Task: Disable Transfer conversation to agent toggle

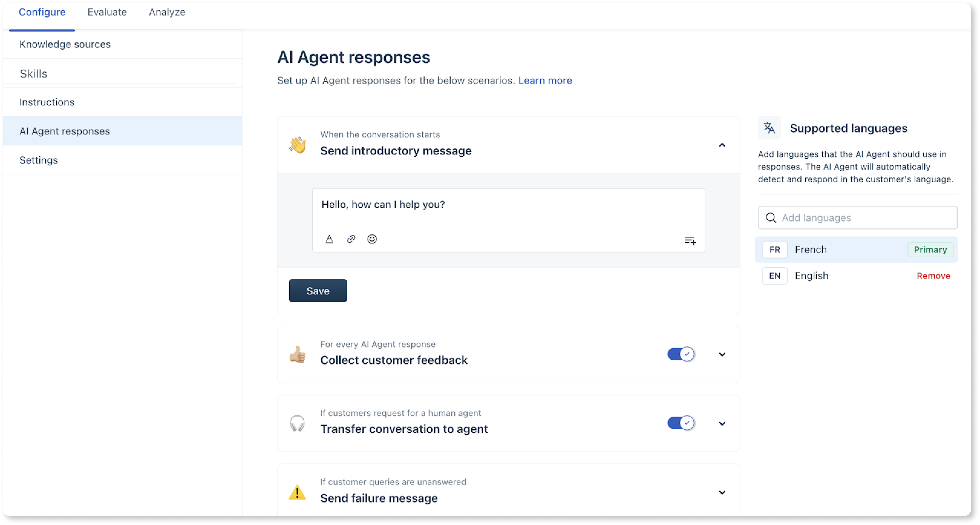Action: pyautogui.click(x=681, y=423)
